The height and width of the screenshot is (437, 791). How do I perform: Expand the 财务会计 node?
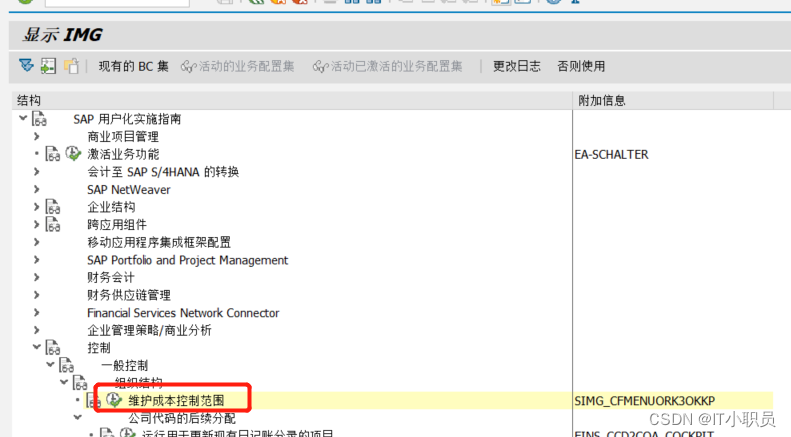coord(36,277)
